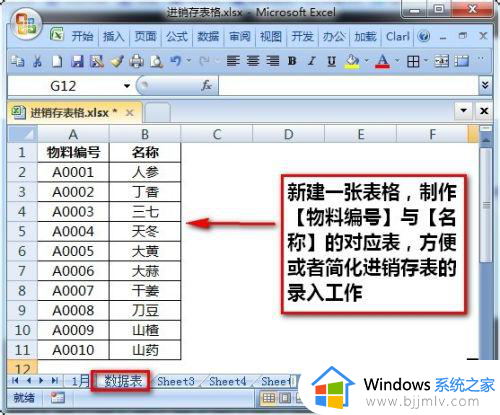
Task: Open borders dropdown arrow
Action: click(426, 61)
